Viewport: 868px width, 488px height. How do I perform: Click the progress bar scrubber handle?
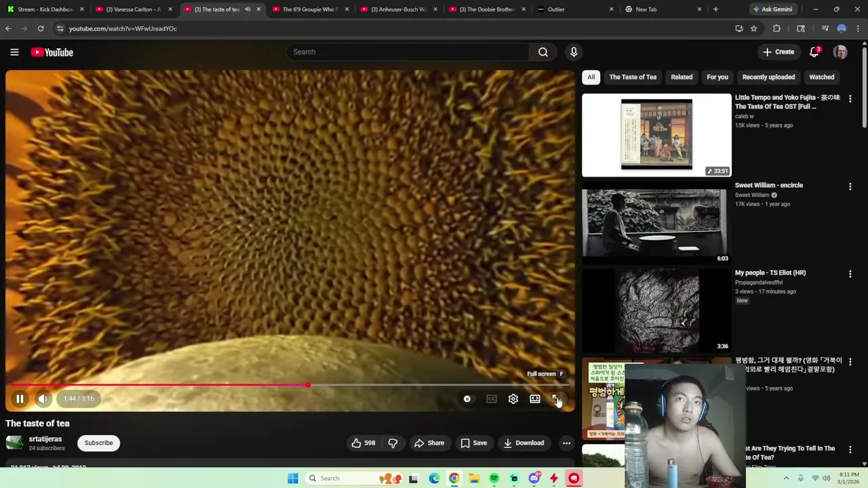coord(308,385)
